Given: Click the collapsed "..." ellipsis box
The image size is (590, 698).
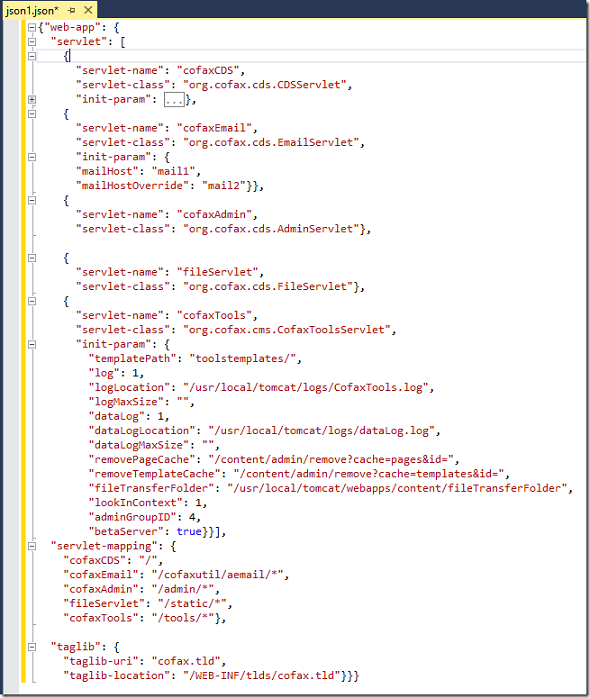Looking at the screenshot, I should [174, 99].
